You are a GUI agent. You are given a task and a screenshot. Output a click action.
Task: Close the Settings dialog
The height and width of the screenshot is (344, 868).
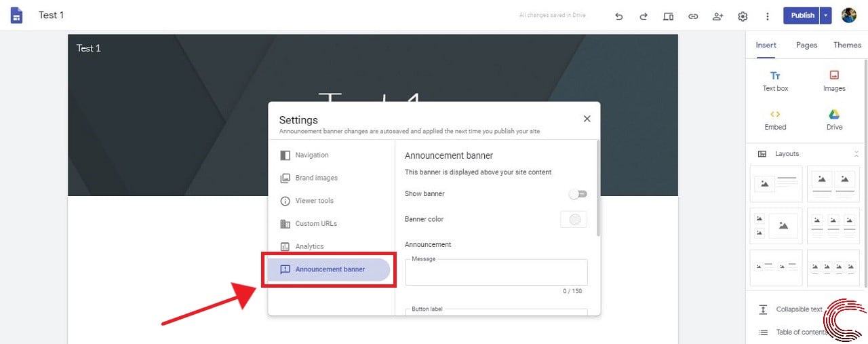(587, 119)
